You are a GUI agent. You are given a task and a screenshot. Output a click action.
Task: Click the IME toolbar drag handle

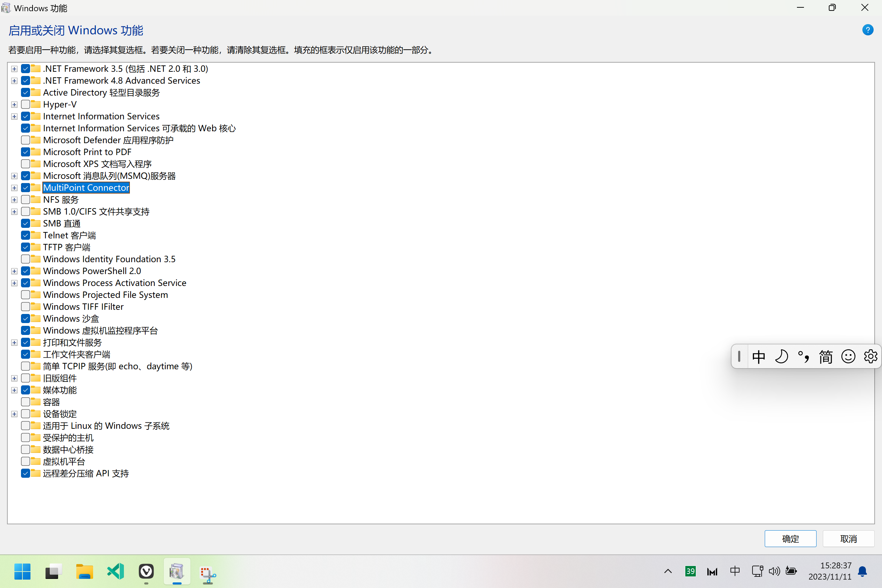click(x=739, y=356)
